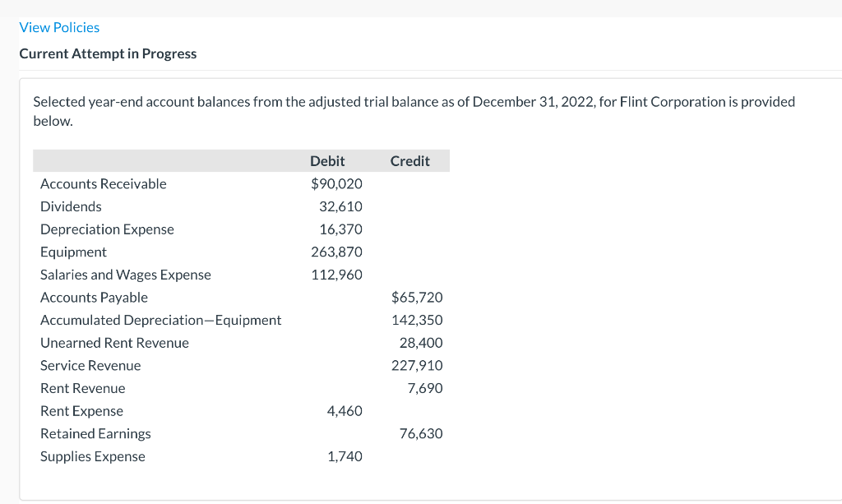Open the View Policies link
The width and height of the screenshot is (842, 504).
point(58,27)
